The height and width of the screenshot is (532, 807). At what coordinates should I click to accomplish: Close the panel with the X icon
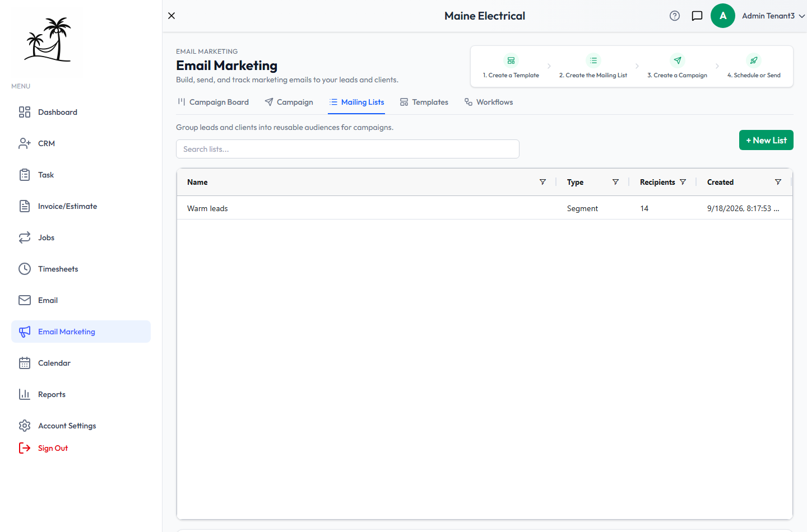[171, 16]
